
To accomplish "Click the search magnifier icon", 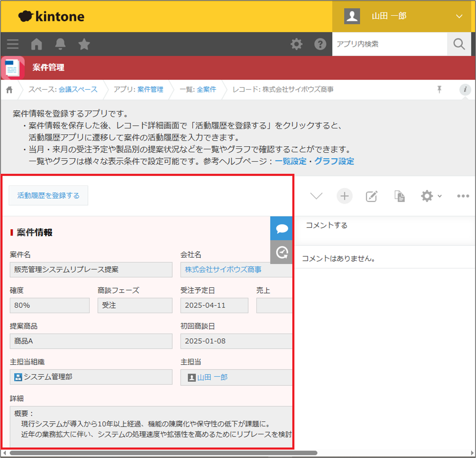I will tap(459, 44).
